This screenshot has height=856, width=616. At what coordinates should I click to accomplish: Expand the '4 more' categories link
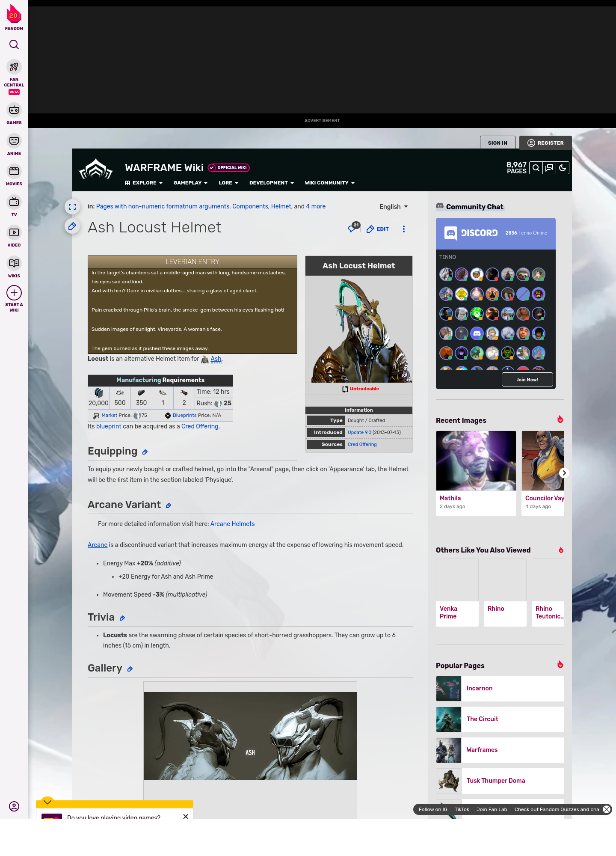pyautogui.click(x=316, y=206)
